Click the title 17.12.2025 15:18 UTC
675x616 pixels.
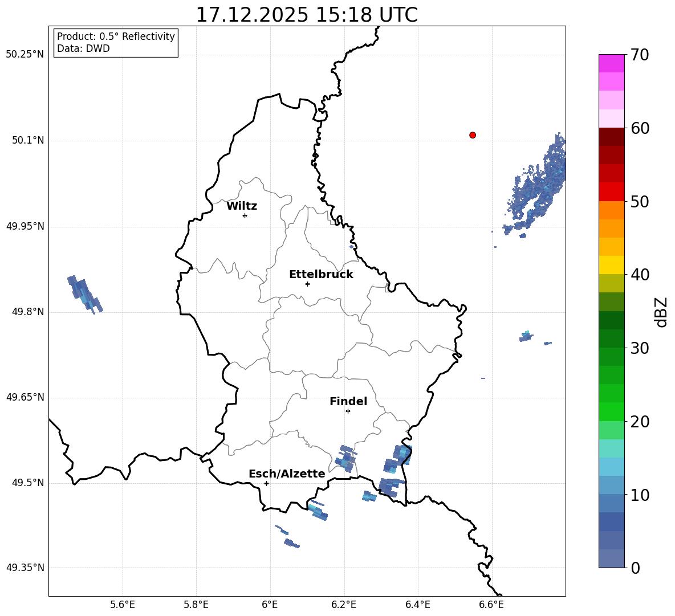tap(307, 15)
